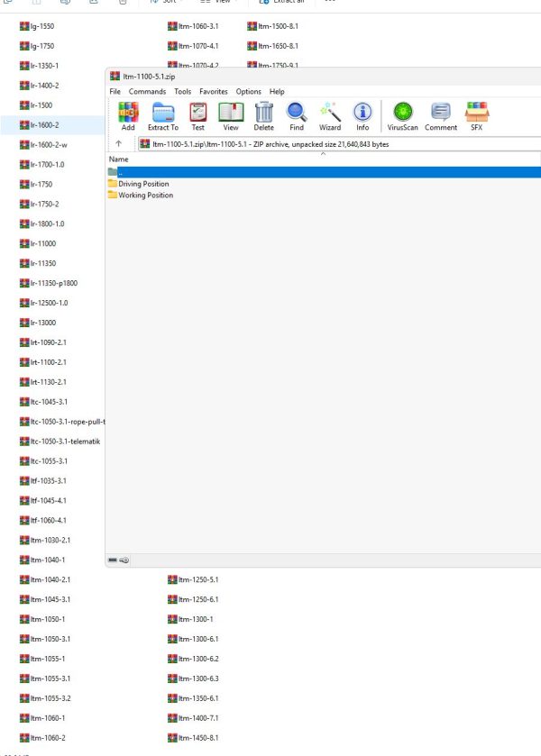Screen dimensions: 541x756
Task: Click the View book icon
Action: (x=231, y=116)
